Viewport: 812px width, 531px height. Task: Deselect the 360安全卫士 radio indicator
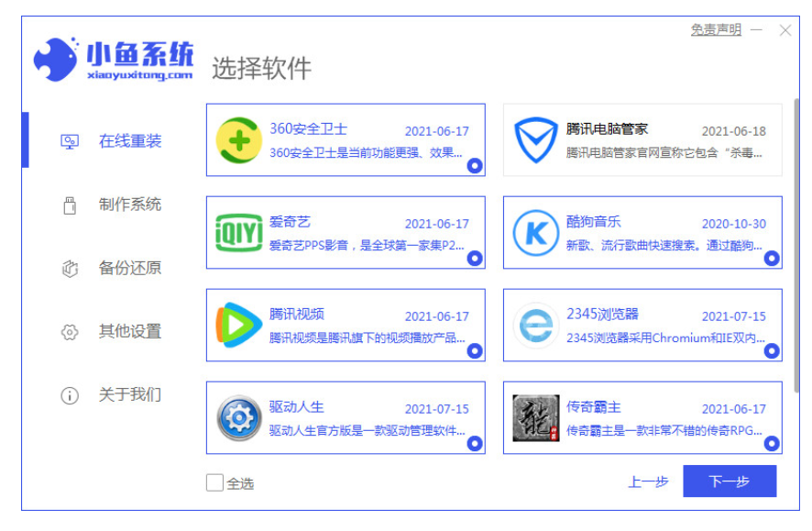(474, 166)
